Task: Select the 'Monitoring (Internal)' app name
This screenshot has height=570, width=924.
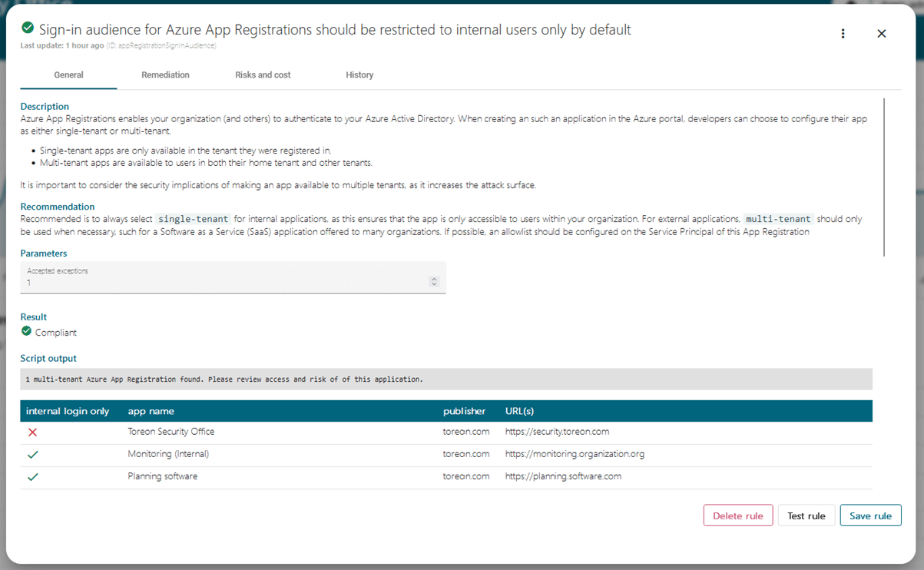Action: [168, 454]
